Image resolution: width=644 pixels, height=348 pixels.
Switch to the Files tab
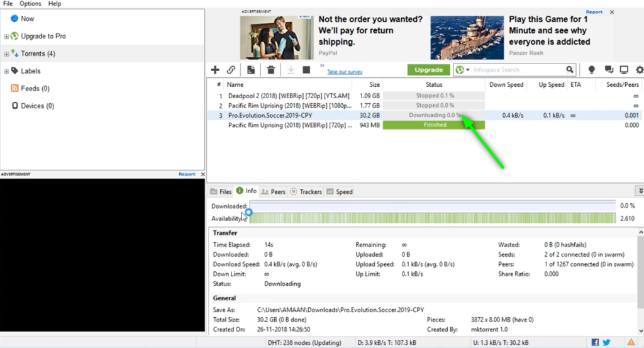[221, 191]
